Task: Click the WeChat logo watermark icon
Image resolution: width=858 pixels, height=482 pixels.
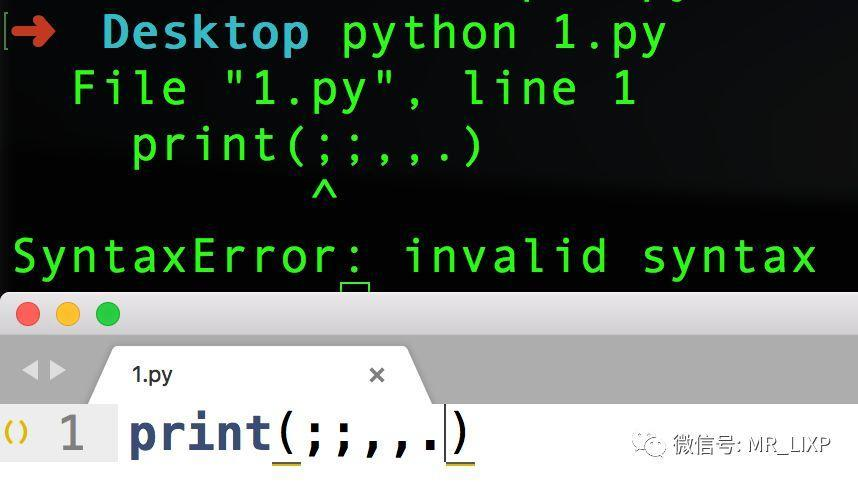Action: 649,444
